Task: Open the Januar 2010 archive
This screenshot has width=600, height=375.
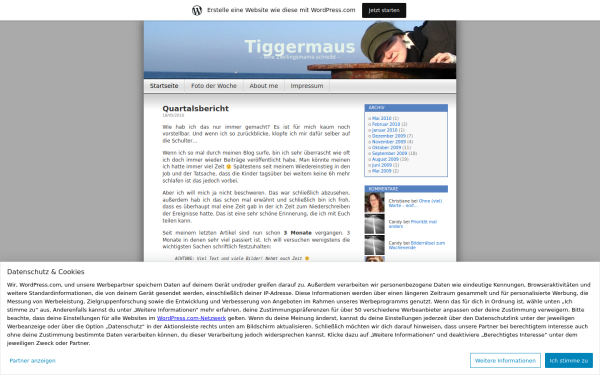Action: 385,130
